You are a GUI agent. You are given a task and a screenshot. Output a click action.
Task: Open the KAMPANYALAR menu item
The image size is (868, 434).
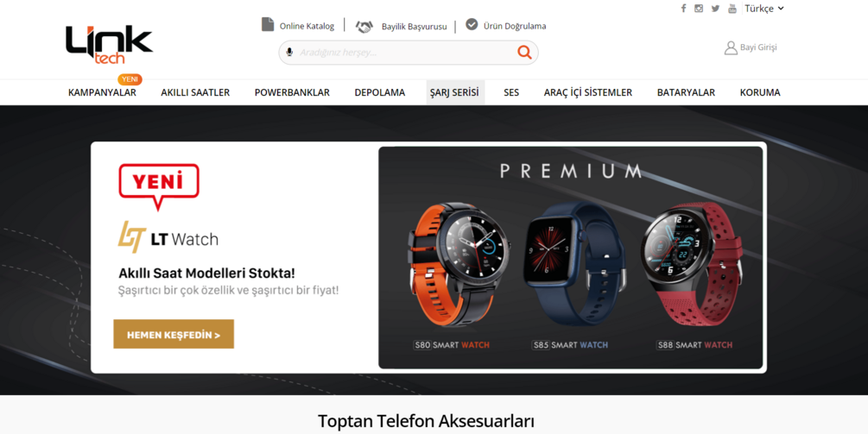tap(102, 92)
